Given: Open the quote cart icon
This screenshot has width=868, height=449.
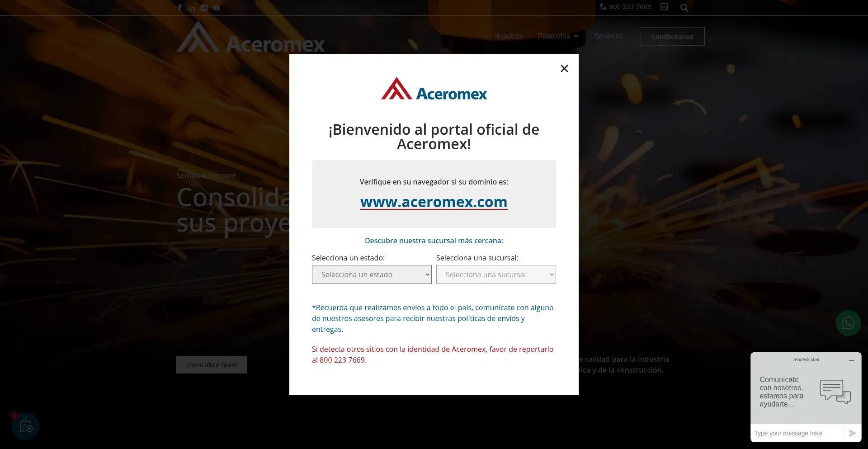Looking at the screenshot, I should (25, 426).
